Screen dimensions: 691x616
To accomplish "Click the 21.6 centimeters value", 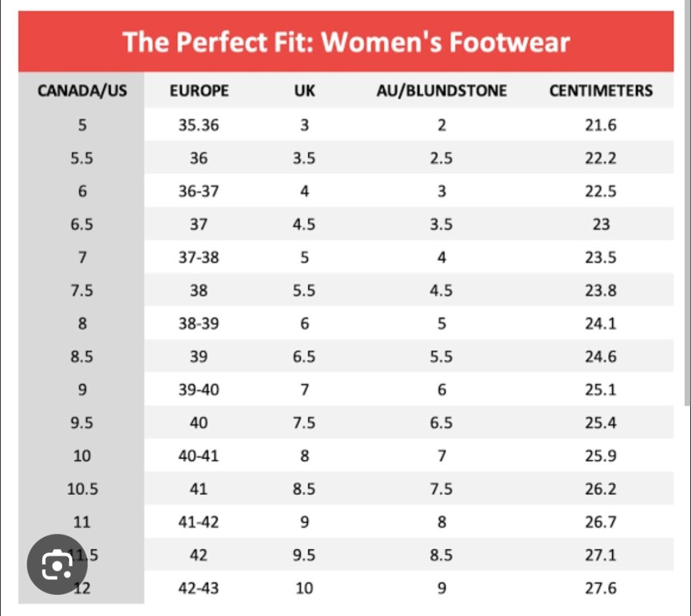I will pyautogui.click(x=600, y=125).
